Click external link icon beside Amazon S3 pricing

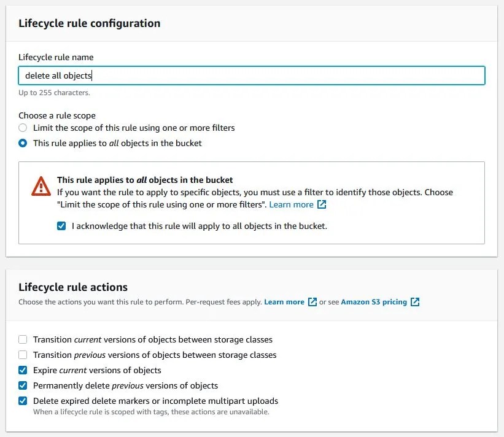coord(415,302)
